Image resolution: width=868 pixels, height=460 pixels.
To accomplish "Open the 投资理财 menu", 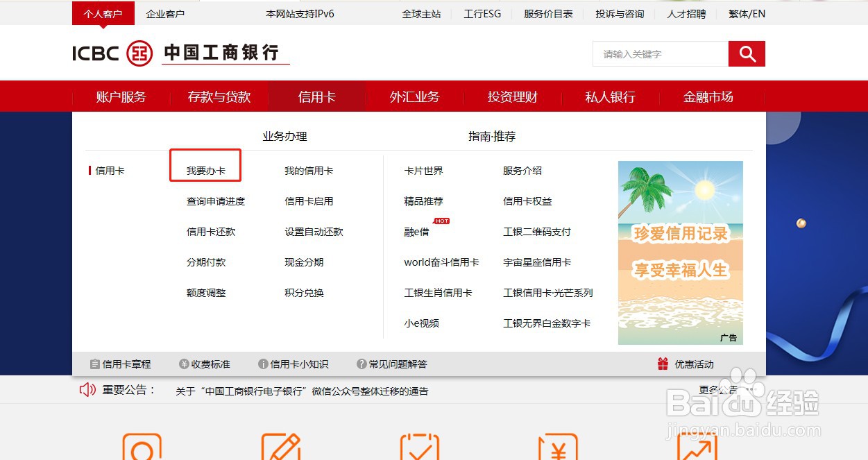I will [x=513, y=96].
